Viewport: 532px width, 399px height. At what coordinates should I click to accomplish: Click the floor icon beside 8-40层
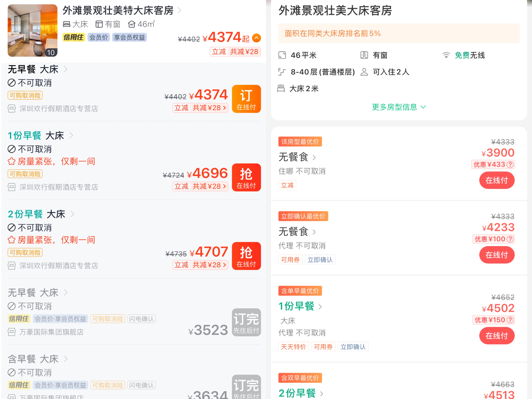click(x=282, y=71)
